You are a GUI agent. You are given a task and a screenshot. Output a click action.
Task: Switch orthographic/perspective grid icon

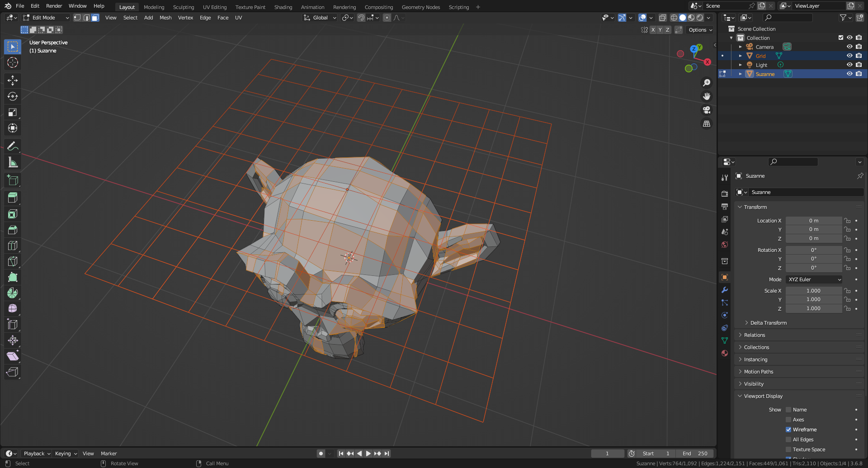point(707,123)
